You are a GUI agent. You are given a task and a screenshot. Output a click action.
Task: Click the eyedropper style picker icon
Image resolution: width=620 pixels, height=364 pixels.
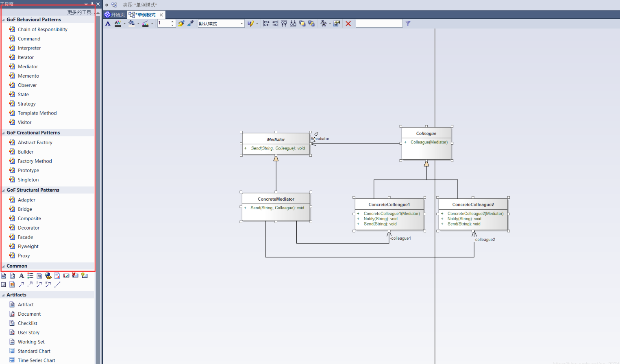tap(190, 24)
